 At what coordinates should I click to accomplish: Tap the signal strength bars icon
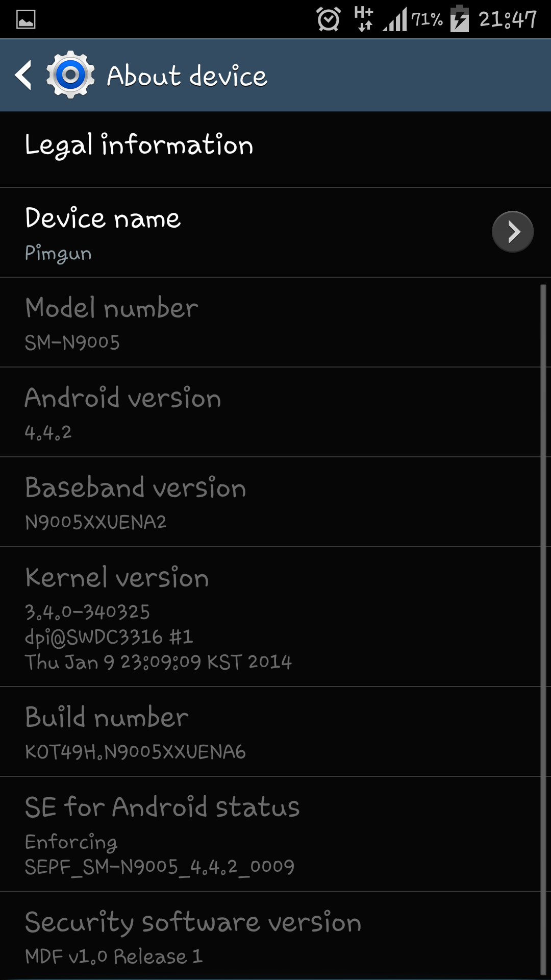pyautogui.click(x=395, y=19)
